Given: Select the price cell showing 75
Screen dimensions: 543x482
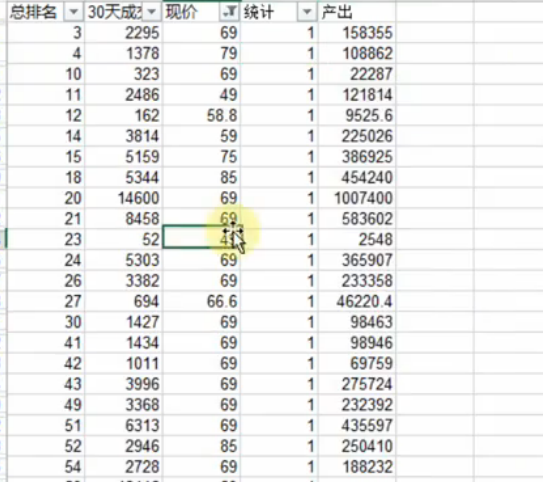Looking at the screenshot, I should [x=201, y=157].
